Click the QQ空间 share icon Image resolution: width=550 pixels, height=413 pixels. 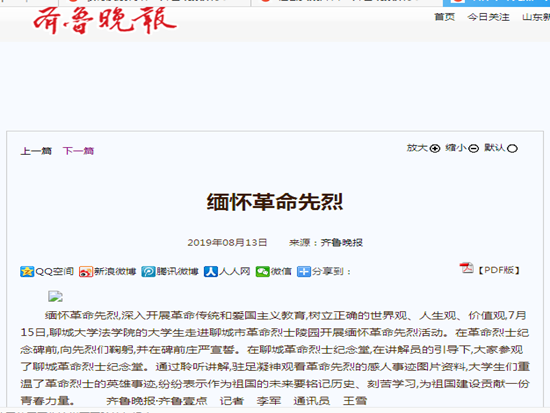point(27,272)
